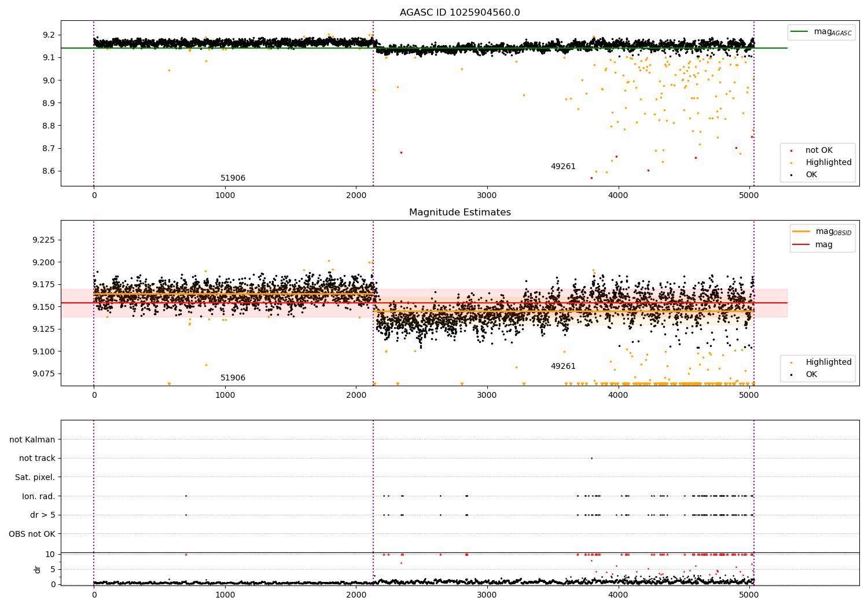Viewport: 868px width, 608px height.
Task: Click the 9.075 y-axis tick label
Action: tap(43, 374)
